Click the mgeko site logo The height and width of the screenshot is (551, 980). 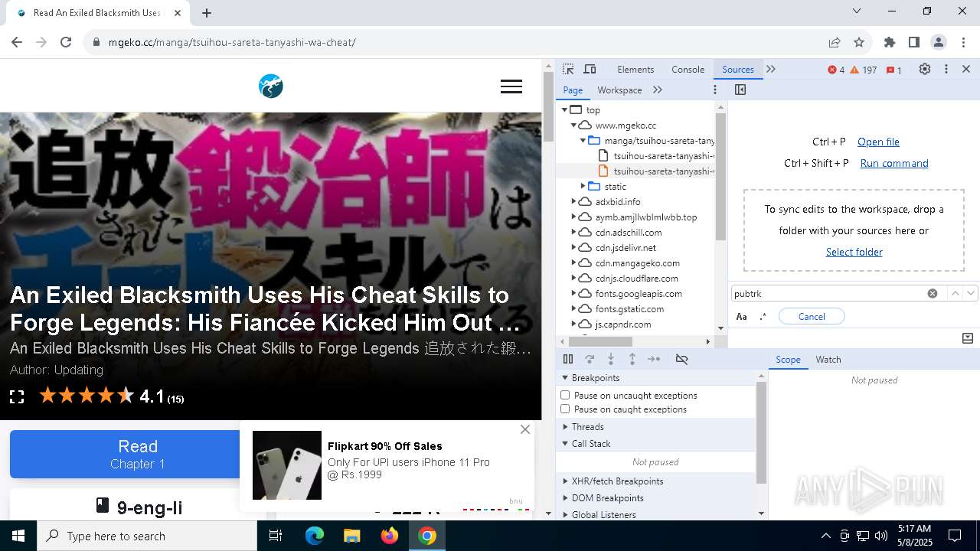[x=271, y=86]
